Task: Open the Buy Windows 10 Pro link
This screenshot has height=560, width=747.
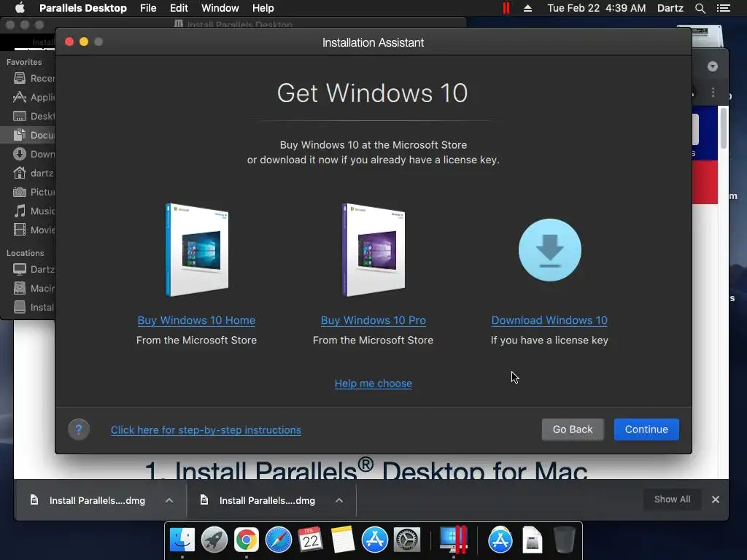Action: 373,320
